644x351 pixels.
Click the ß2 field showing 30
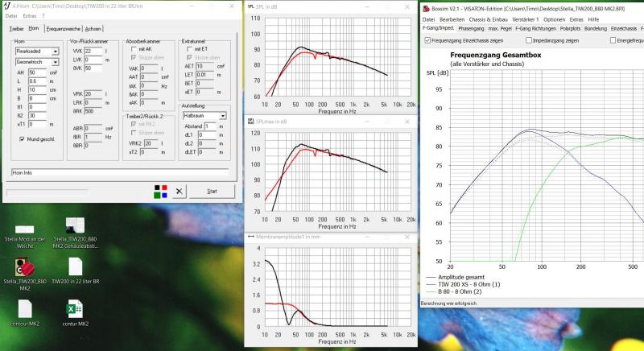37,115
